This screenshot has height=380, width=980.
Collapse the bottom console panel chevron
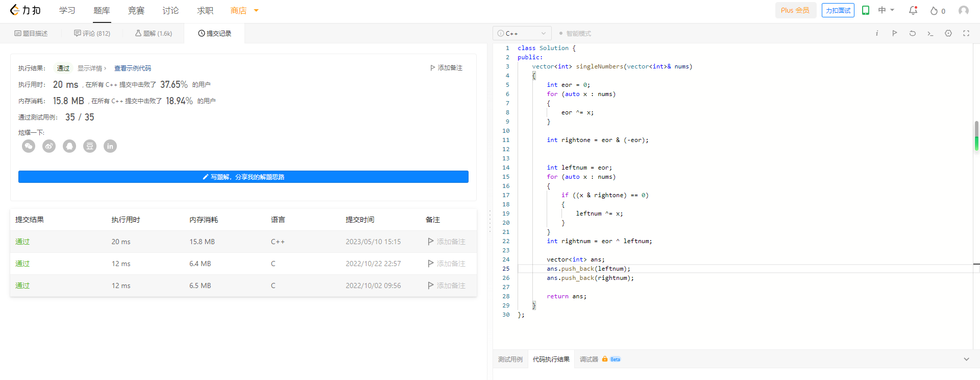[966, 359]
